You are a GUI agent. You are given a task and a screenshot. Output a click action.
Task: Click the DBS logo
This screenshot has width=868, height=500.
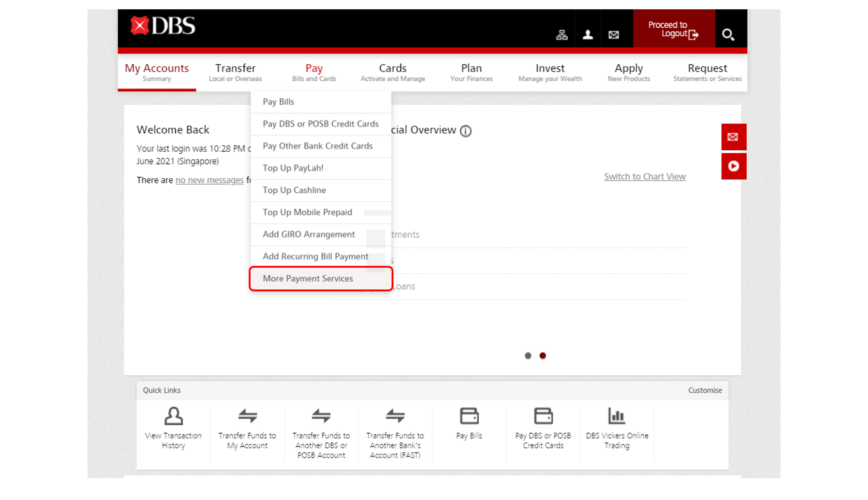pyautogui.click(x=163, y=26)
